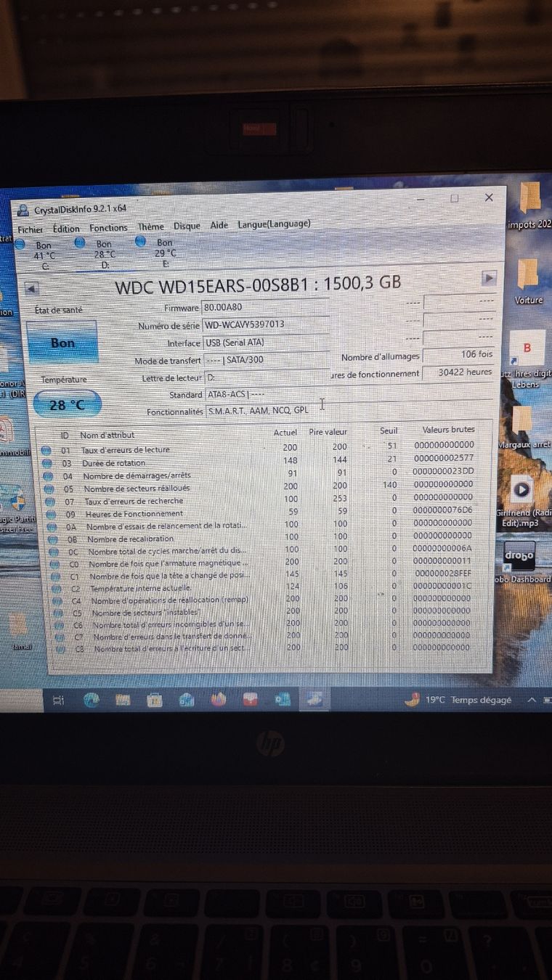Click the serial number field WD-WCAVY5397013
Viewport: 552px width, 980px height.
[x=265, y=325]
